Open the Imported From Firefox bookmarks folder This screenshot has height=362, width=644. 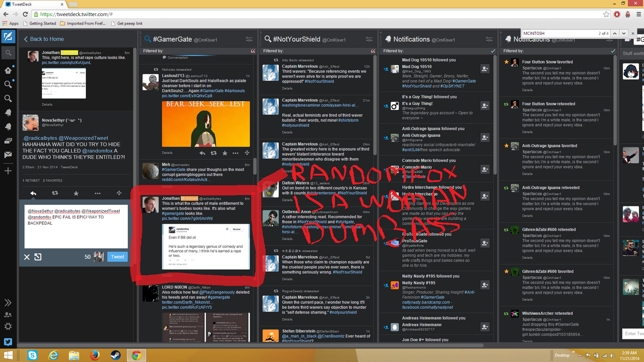click(83, 24)
